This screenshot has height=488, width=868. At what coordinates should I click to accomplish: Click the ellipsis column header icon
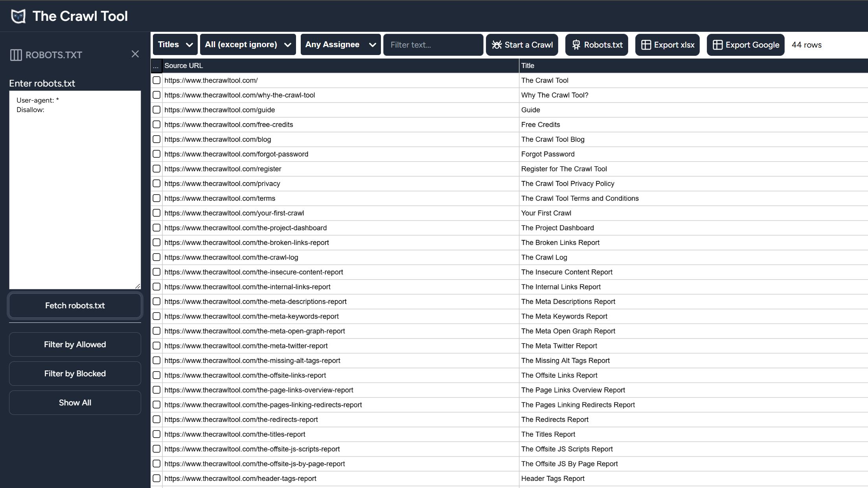click(156, 66)
